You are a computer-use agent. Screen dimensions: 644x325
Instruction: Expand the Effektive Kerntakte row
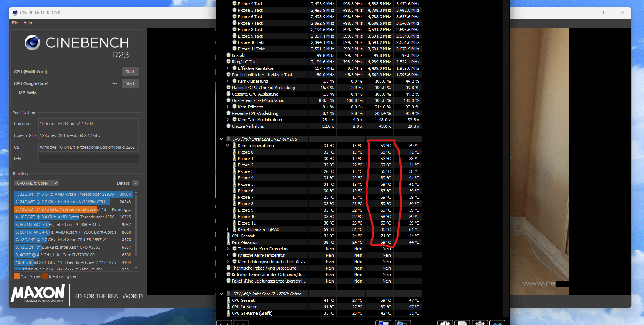(228, 68)
